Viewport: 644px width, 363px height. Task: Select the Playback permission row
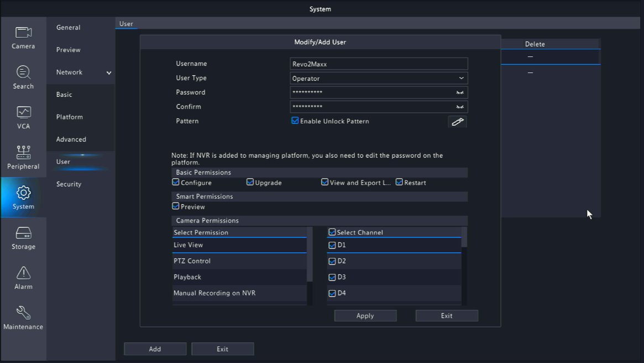[x=239, y=277]
